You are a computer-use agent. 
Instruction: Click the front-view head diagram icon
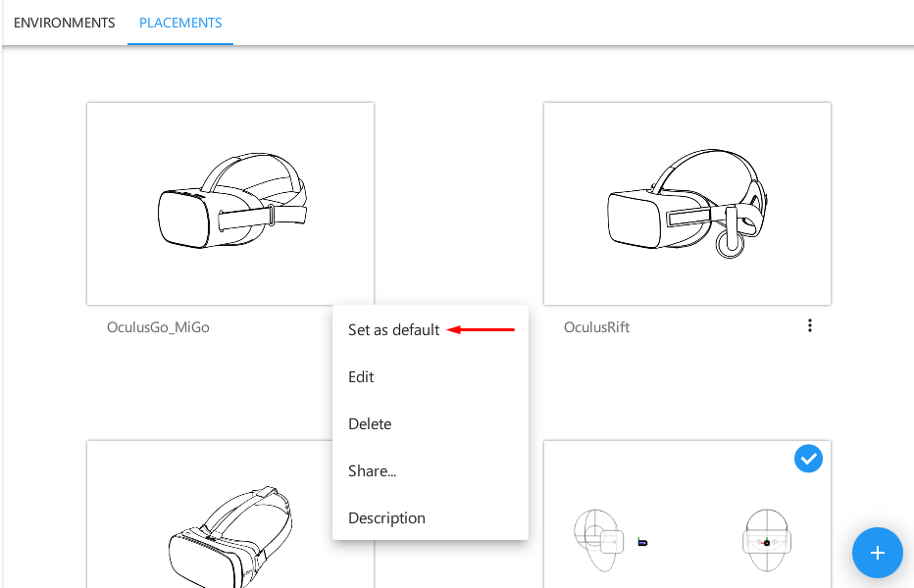coord(767,540)
